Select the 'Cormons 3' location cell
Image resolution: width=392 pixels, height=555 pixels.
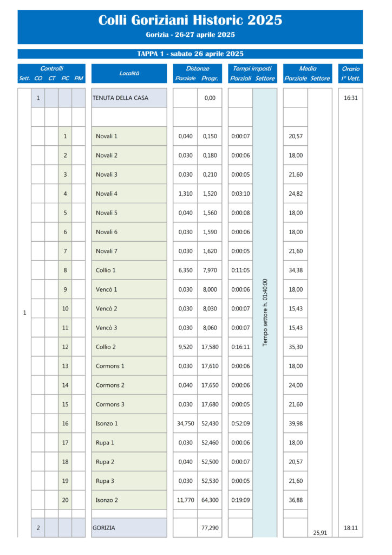coord(129,404)
